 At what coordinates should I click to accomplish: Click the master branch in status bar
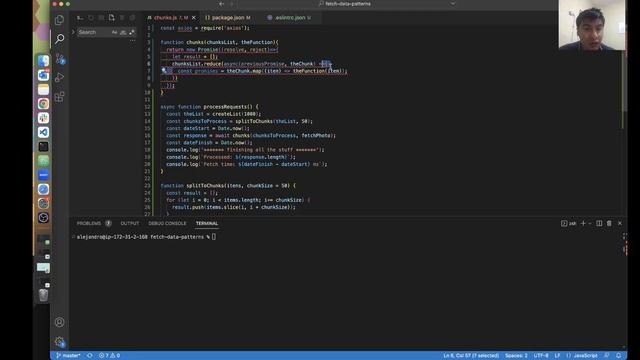point(68,356)
